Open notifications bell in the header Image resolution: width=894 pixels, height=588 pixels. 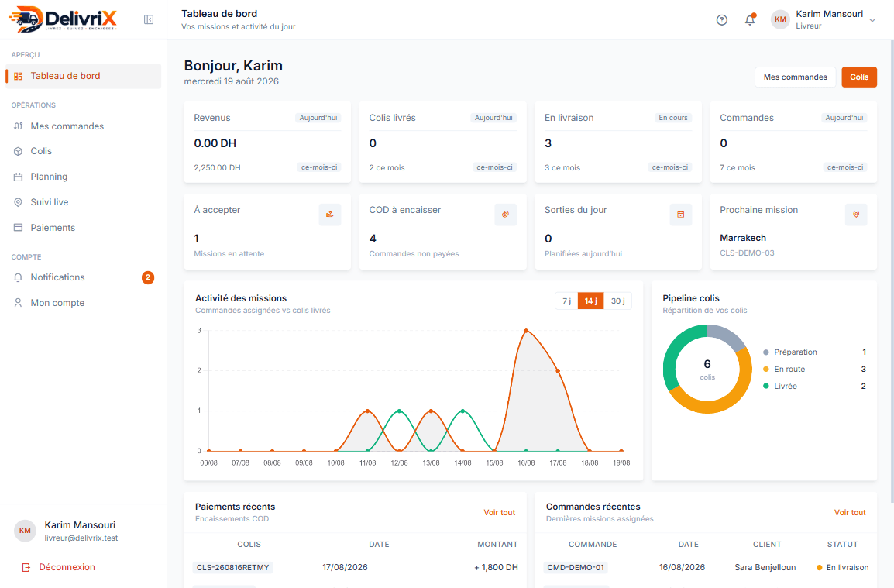[750, 20]
